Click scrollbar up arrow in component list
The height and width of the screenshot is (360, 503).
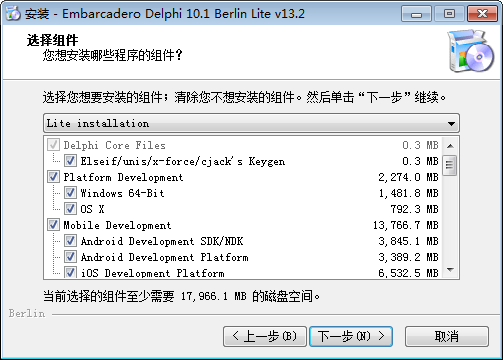tap(451, 146)
